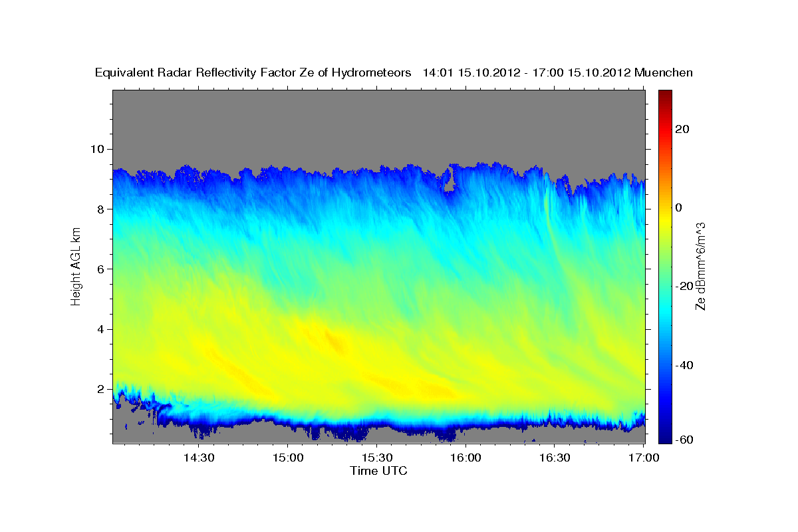Click the 'Height AGL km' axis title
This screenshot has width=798, height=532.
[x=76, y=266]
